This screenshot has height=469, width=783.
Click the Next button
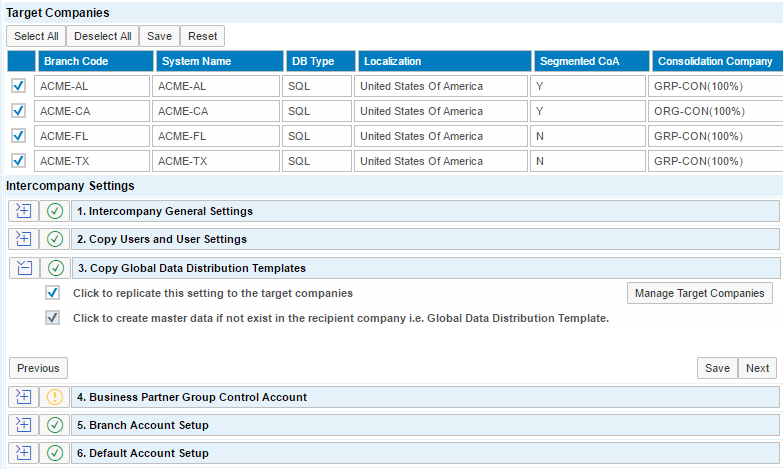757,368
